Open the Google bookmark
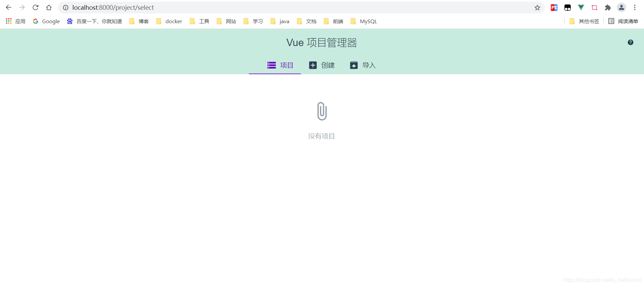 46,21
